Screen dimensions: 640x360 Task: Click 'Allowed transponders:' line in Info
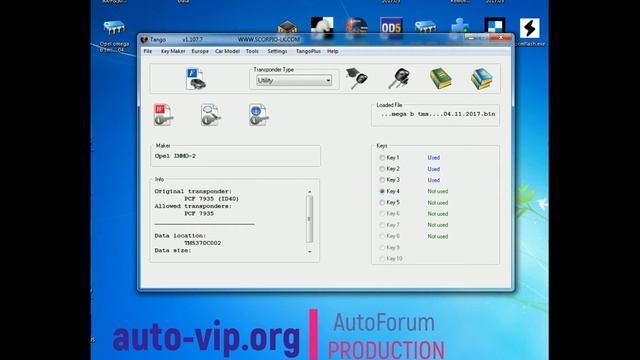point(193,206)
